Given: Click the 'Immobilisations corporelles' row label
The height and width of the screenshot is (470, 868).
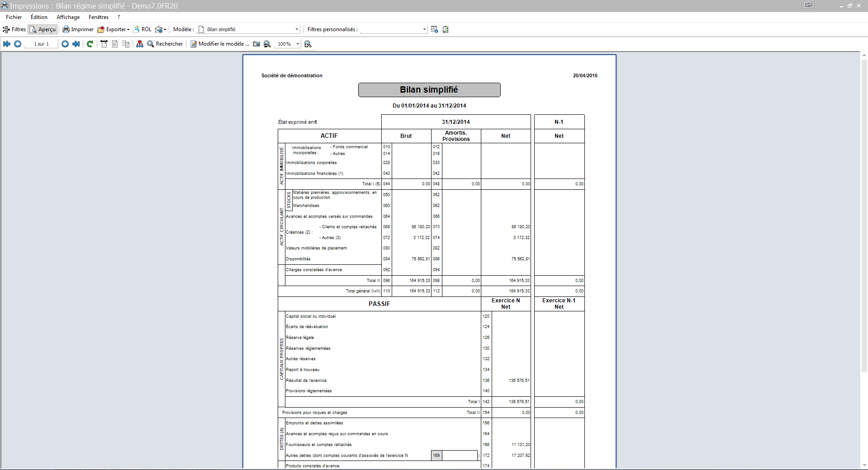Looking at the screenshot, I should click(311, 163).
